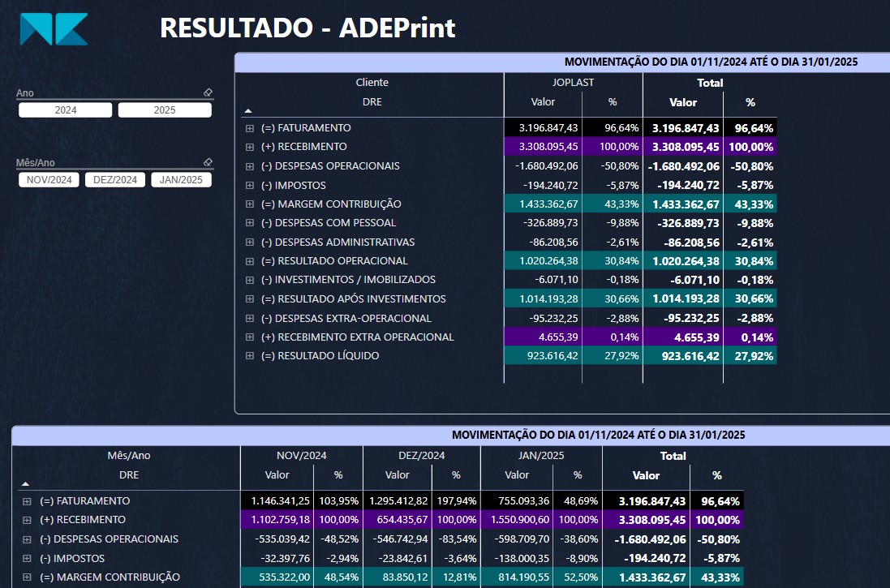Screen dimensions: 890x588
Task: Select DEZ/2024 faturamento value 1.295.412,82
Action: [398, 501]
